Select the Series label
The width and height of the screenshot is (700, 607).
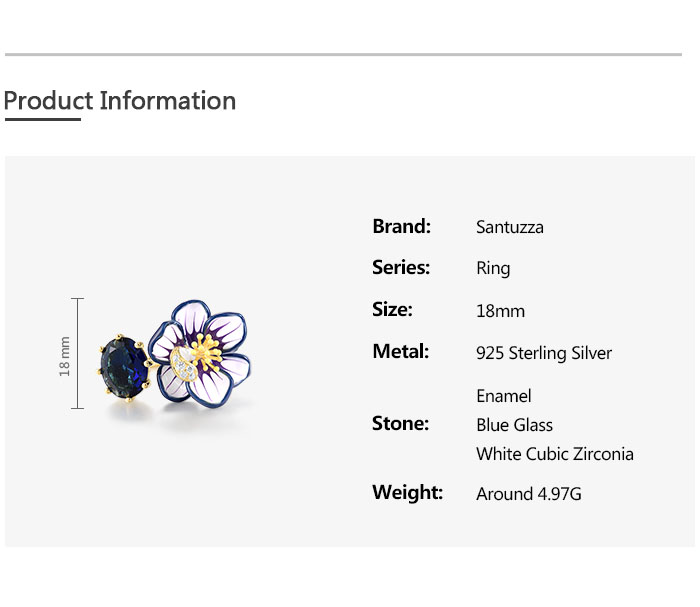[x=401, y=268]
